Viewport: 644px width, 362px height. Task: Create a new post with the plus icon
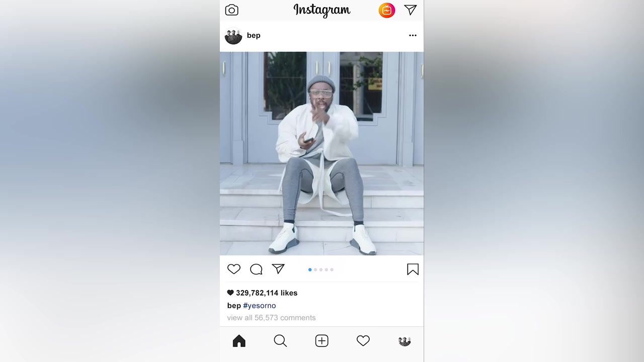(x=321, y=341)
